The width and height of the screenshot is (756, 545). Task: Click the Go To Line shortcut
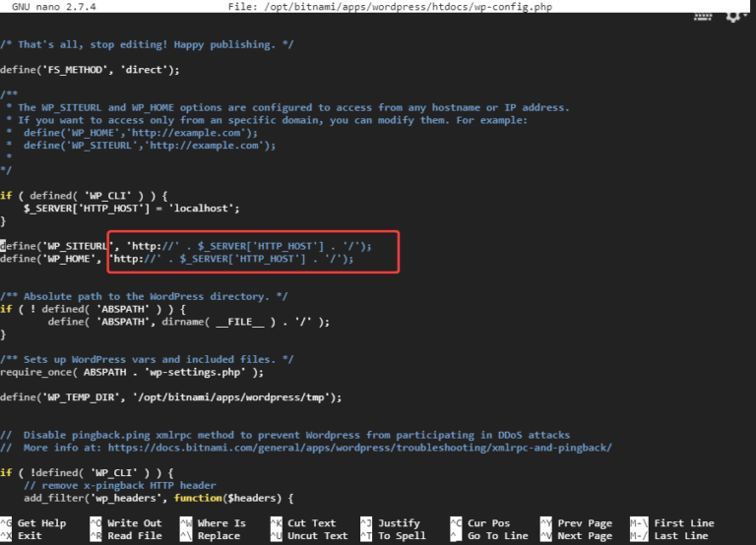(499, 536)
